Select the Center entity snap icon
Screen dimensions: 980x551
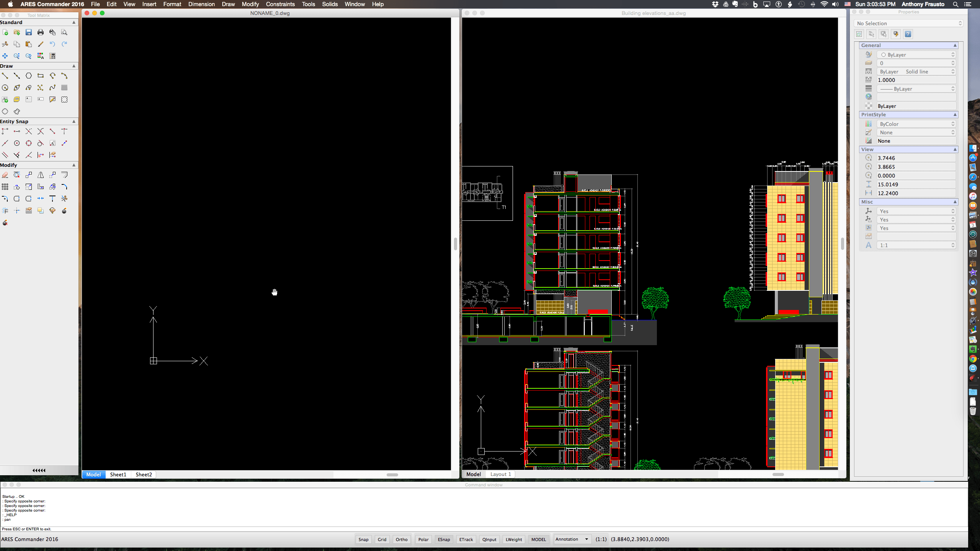click(x=17, y=143)
